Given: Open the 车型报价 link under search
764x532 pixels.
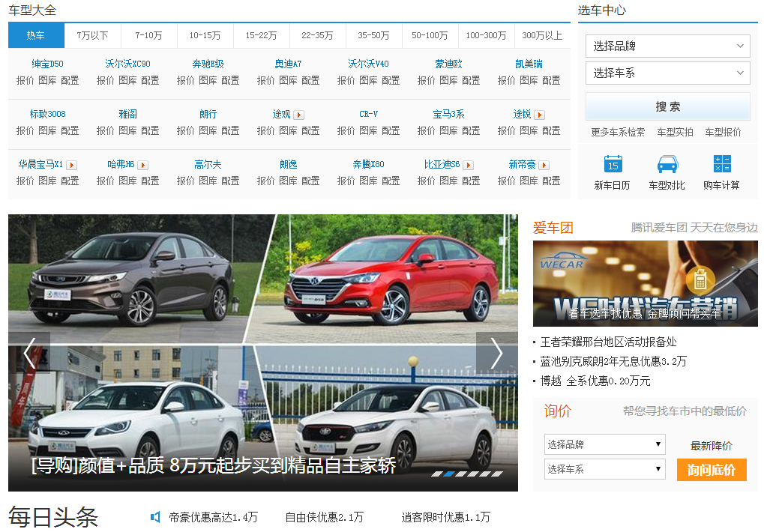Looking at the screenshot, I should (x=723, y=133).
